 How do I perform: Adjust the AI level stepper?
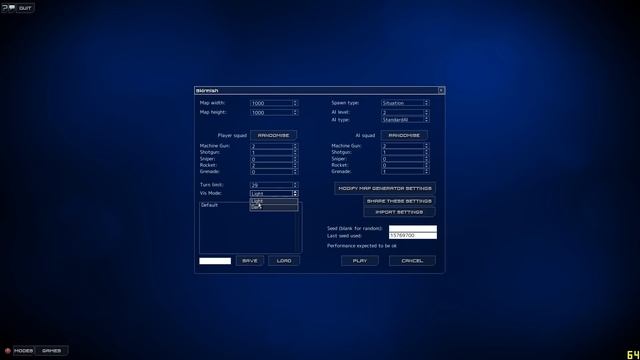click(x=427, y=112)
